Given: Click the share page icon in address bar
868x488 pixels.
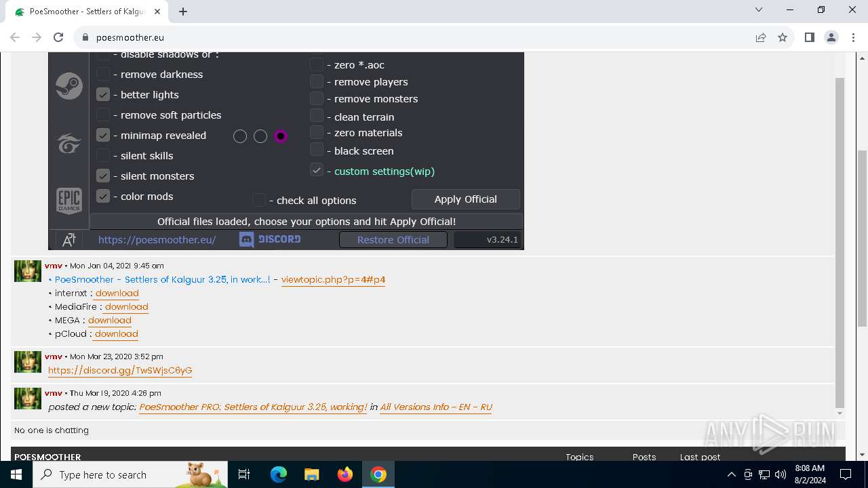Looking at the screenshot, I should tap(761, 37).
